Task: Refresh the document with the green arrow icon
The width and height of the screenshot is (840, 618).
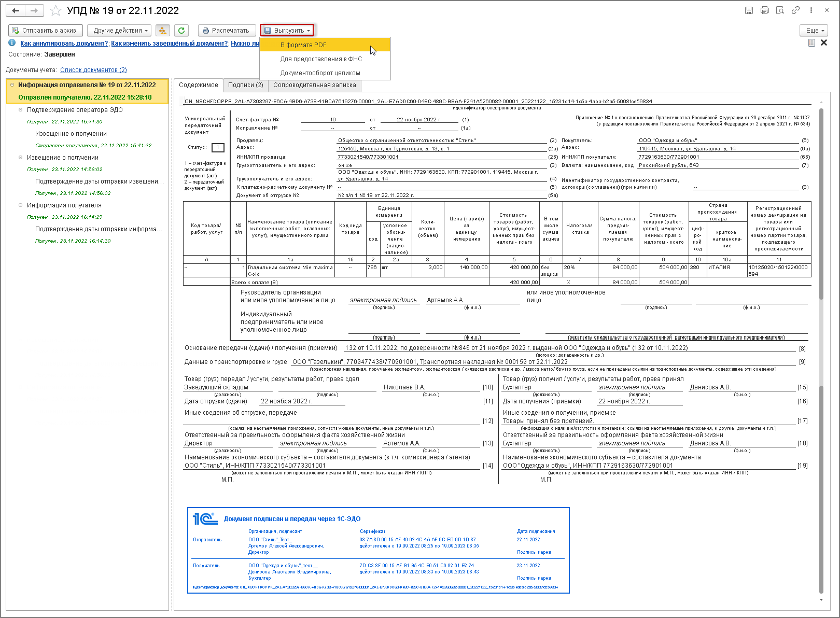Action: click(181, 31)
